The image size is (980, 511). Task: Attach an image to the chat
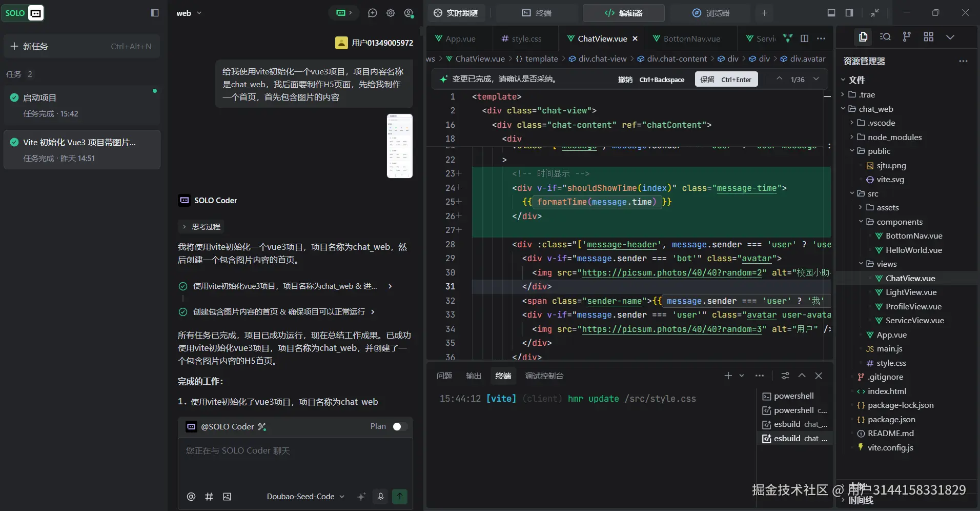pyautogui.click(x=227, y=497)
